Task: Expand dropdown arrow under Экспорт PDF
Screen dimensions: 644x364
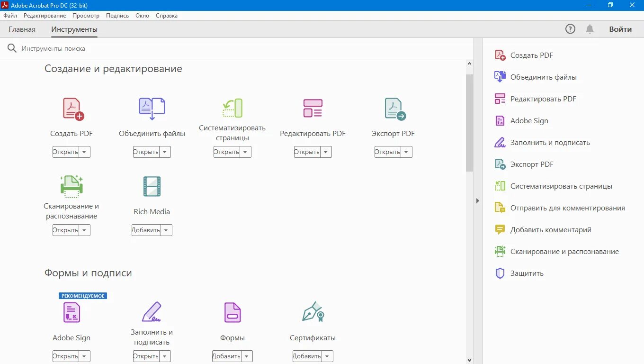Action: click(x=406, y=152)
